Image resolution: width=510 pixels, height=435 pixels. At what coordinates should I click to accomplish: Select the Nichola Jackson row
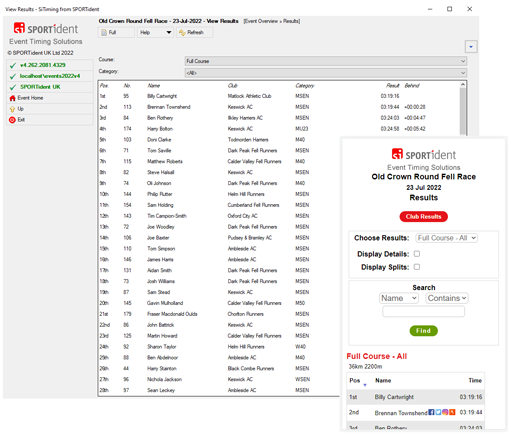220,379
